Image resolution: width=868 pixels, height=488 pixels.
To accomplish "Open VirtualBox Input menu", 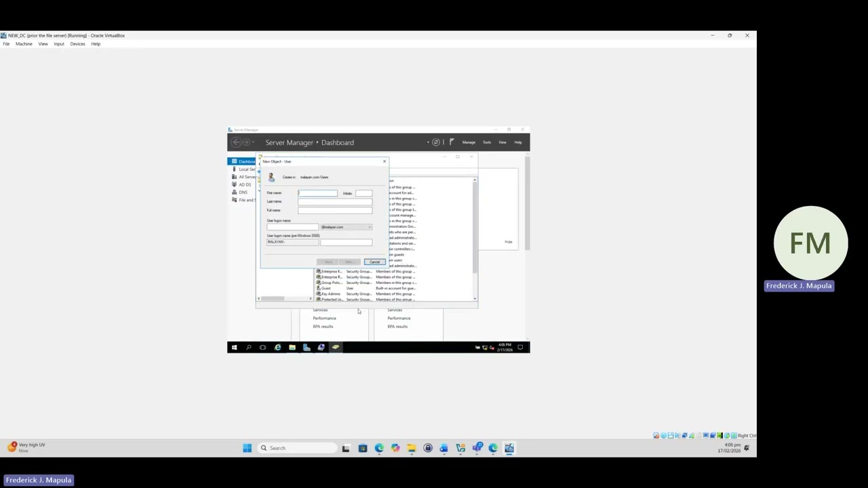I will (x=59, y=44).
